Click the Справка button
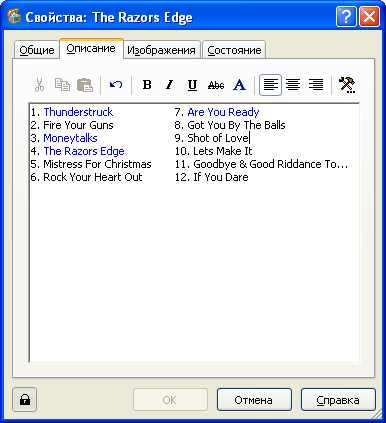The image size is (386, 423). tap(338, 400)
